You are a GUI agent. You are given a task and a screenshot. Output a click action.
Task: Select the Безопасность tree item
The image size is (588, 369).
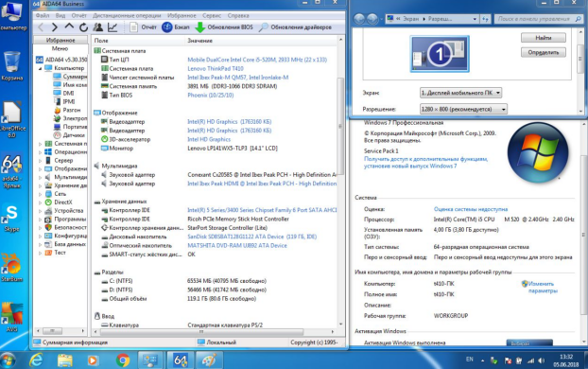point(66,227)
